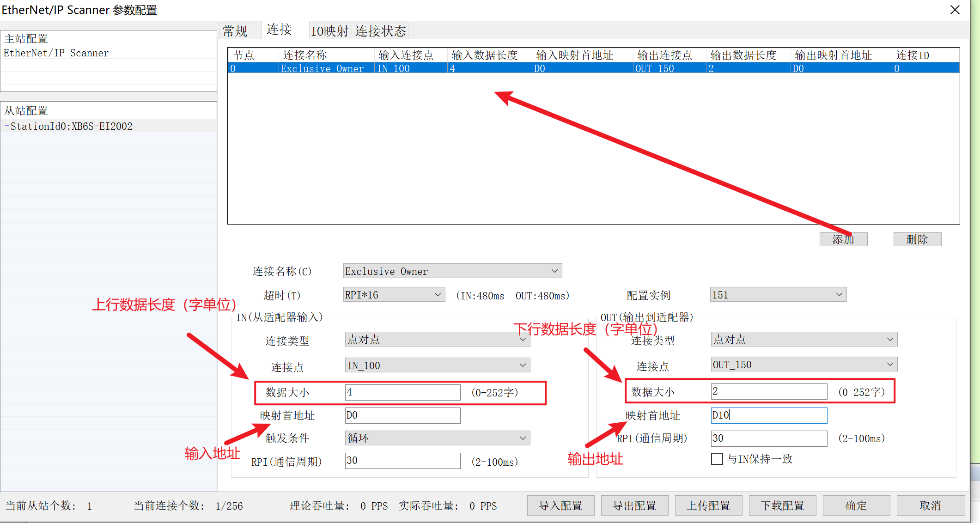The height and width of the screenshot is (523, 980).
Task: Click the 导出配置 button
Action: (x=635, y=505)
